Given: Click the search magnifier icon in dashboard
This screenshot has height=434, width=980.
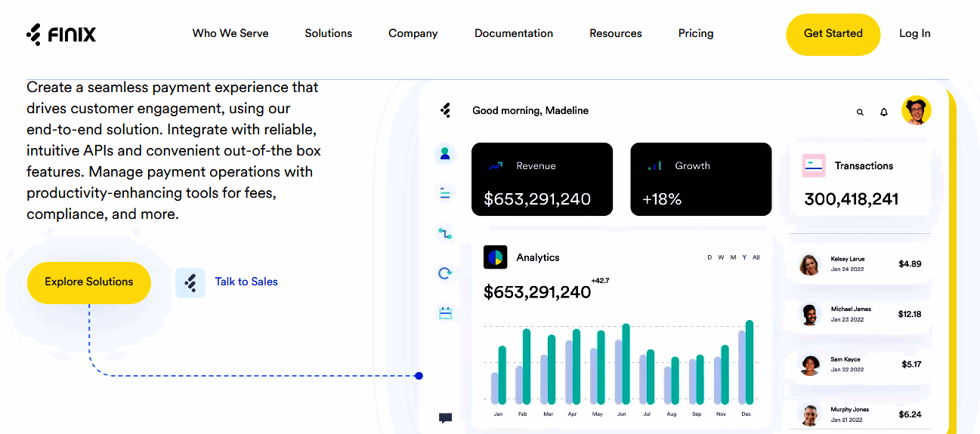Looking at the screenshot, I should (860, 112).
